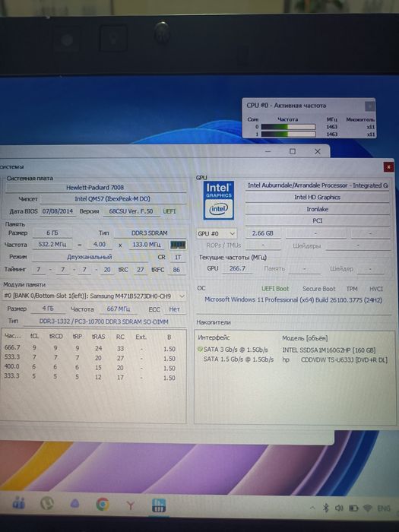Click the ECC value Нет
The width and height of the screenshot is (399, 532).
(x=174, y=309)
